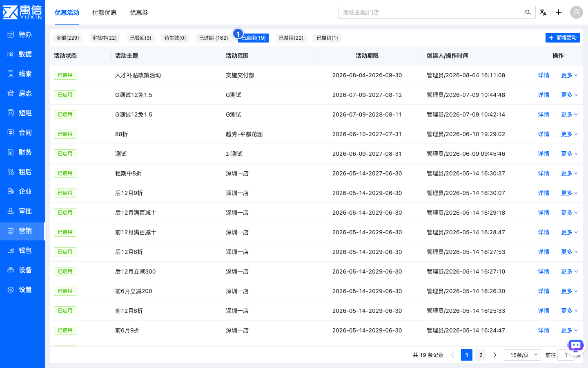Expand 更多 for 88折 row
588x368 pixels.
coord(570,134)
